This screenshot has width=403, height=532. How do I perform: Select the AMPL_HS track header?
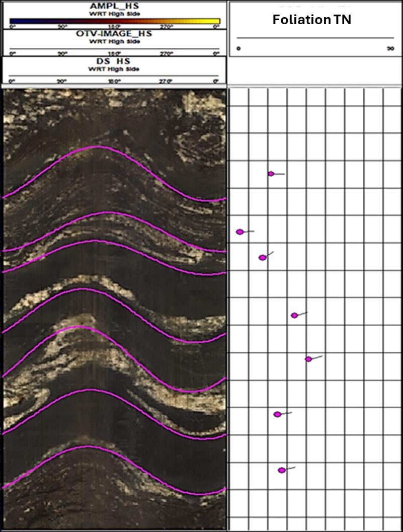(x=114, y=15)
